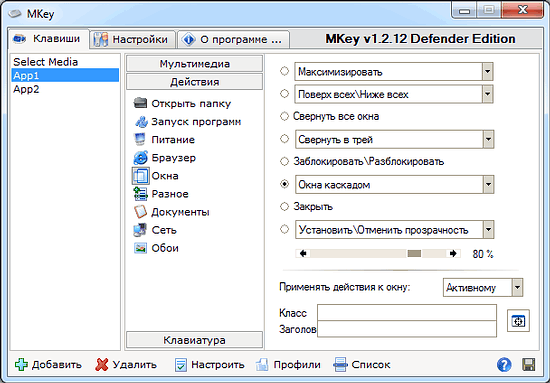
Task: Select the Максимизировать radio button
Action: [284, 71]
